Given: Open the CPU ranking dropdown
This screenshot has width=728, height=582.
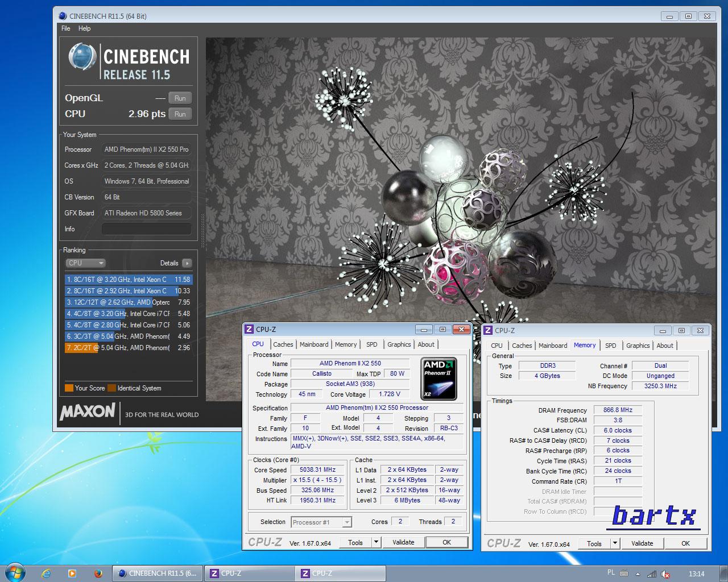Looking at the screenshot, I should [x=86, y=263].
